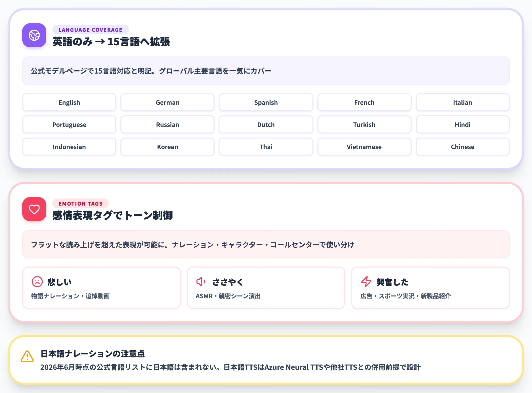Open the 興奮した emotion card
This screenshot has height=393, width=532.
point(430,288)
